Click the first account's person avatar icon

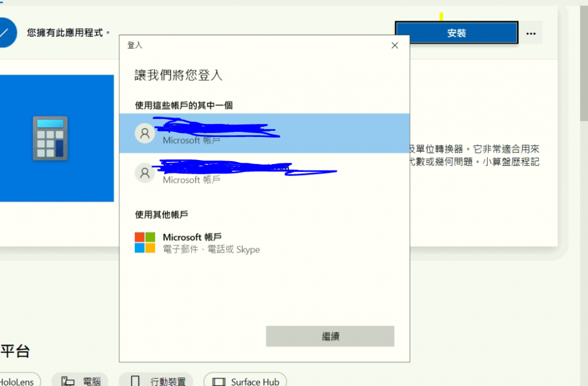145,133
